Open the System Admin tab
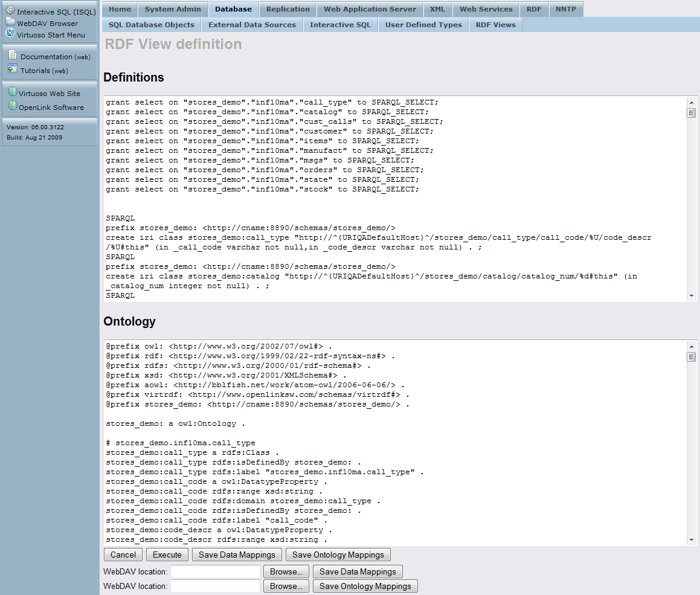 coord(173,9)
